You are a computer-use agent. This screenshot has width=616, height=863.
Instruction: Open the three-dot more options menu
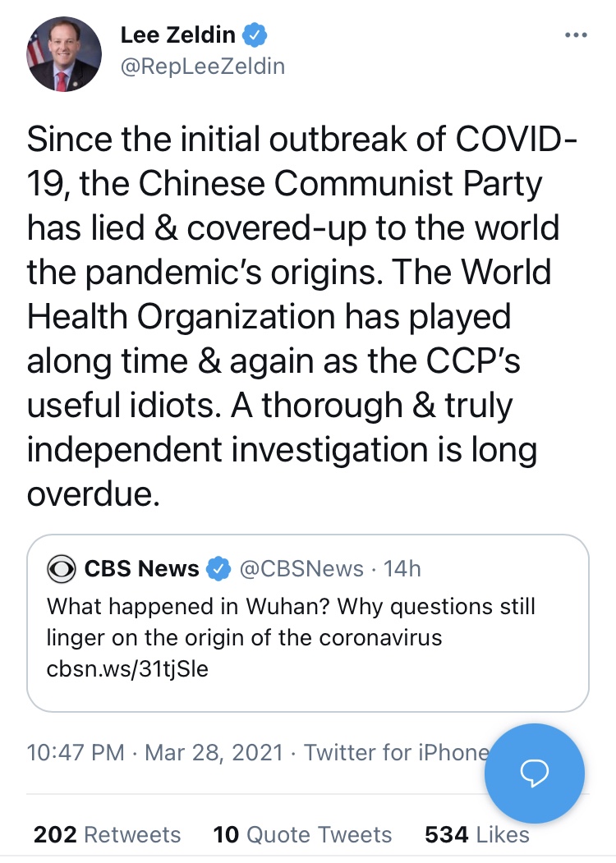coord(576,34)
